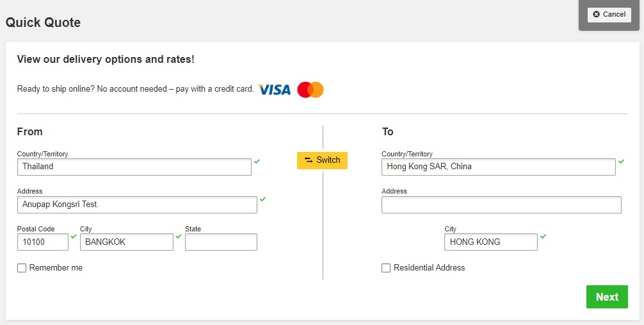Focus the empty To Address field

(x=501, y=204)
